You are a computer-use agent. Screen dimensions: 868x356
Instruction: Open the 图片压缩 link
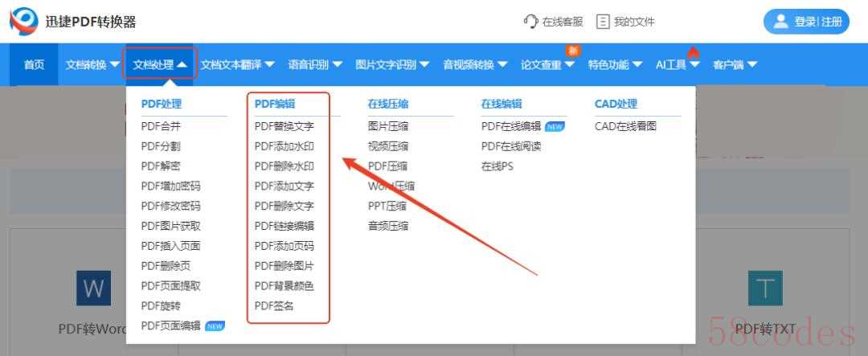[388, 126]
